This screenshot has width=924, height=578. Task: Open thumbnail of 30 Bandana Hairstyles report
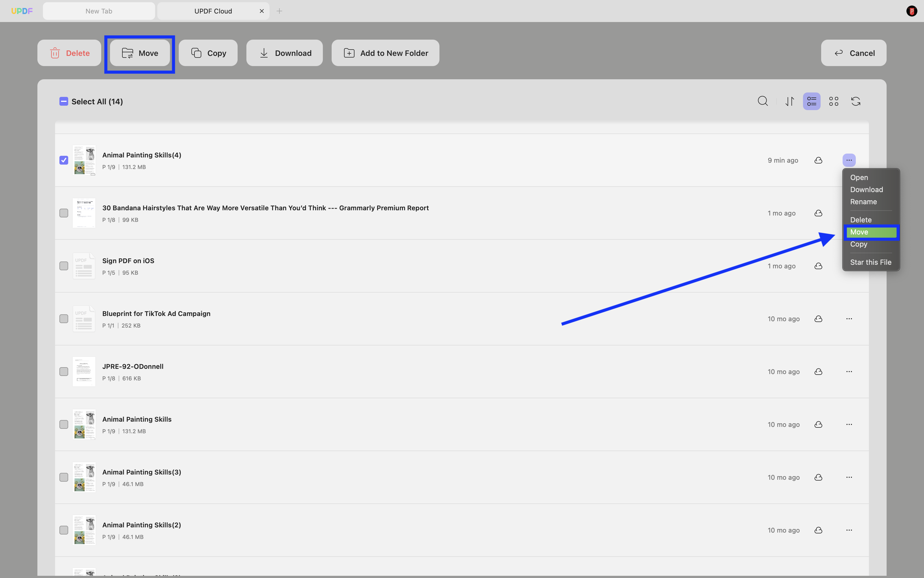[x=84, y=213]
